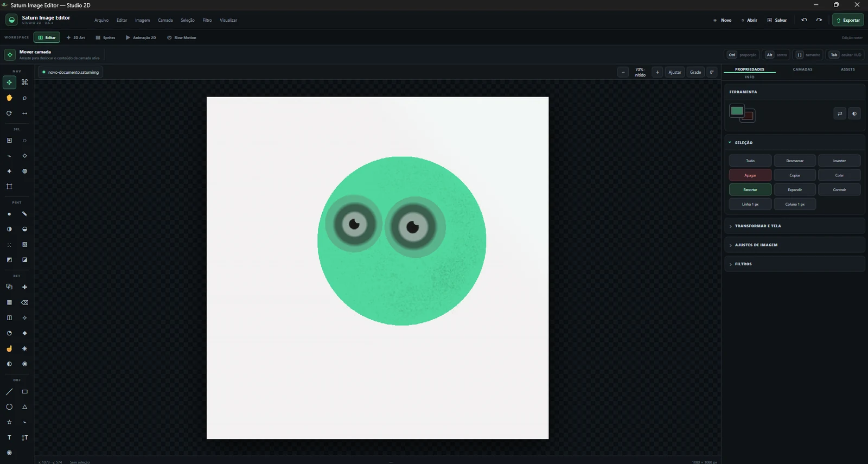
Task: Click the Inverter selection button
Action: 839,161
